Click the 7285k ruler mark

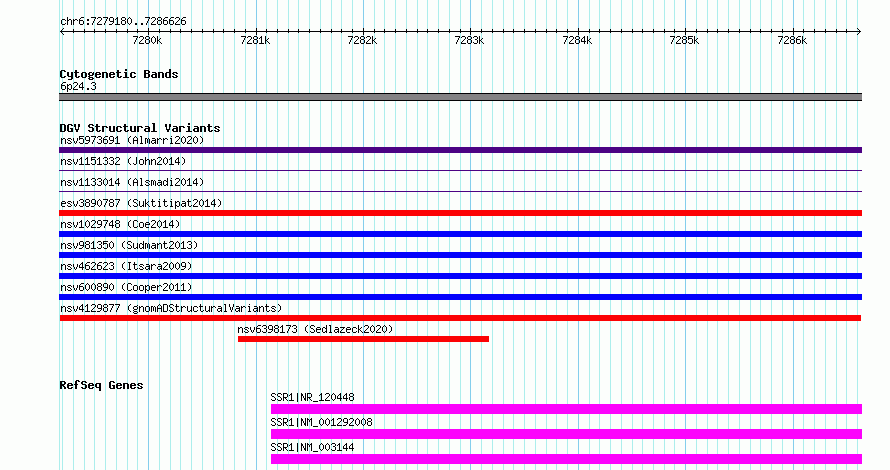pyautogui.click(x=685, y=40)
